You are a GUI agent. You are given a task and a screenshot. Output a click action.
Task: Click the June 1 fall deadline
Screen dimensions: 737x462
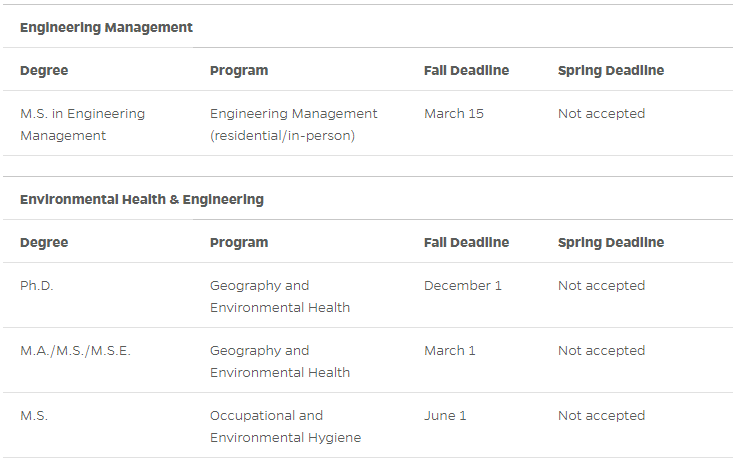[445, 415]
